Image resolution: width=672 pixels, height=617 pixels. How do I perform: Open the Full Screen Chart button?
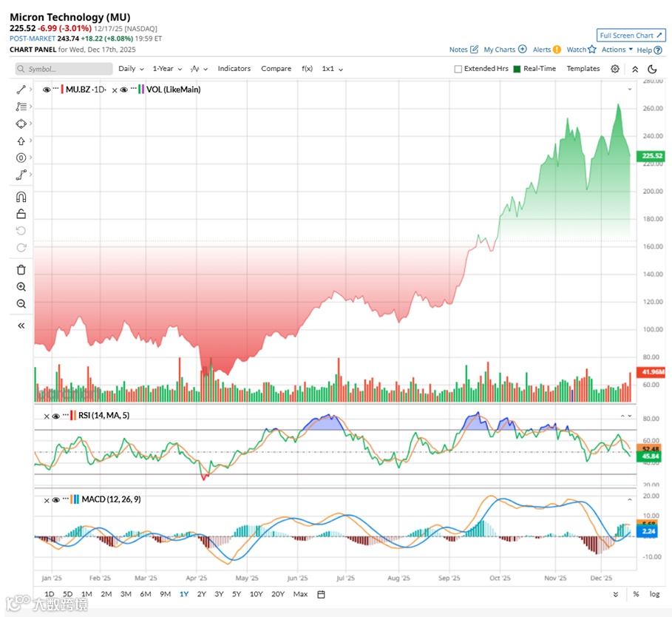point(631,36)
